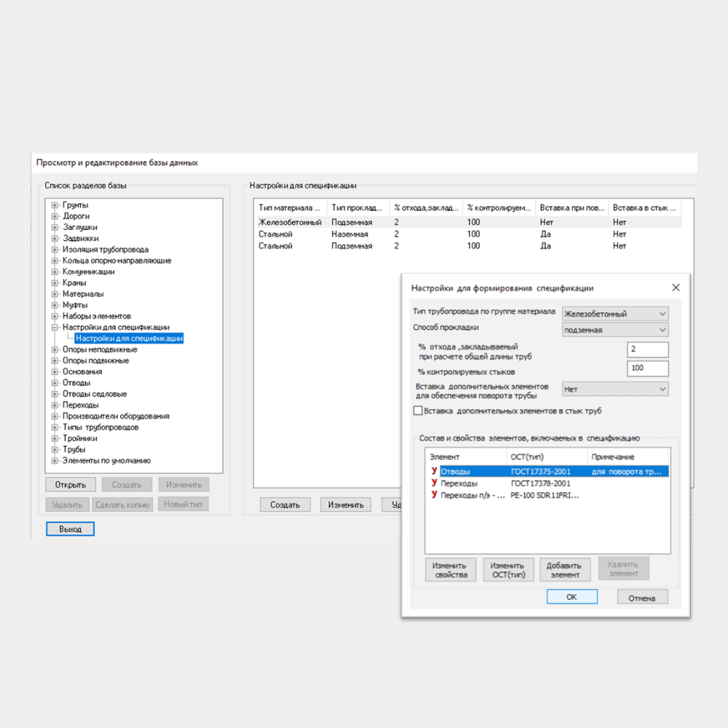
Task: Close the specification settings dialog
Action: click(x=675, y=288)
